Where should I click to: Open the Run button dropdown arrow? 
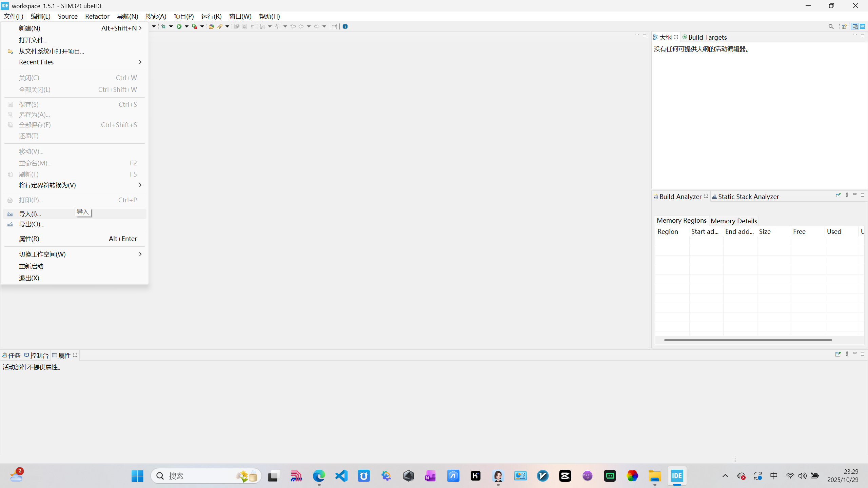186,26
